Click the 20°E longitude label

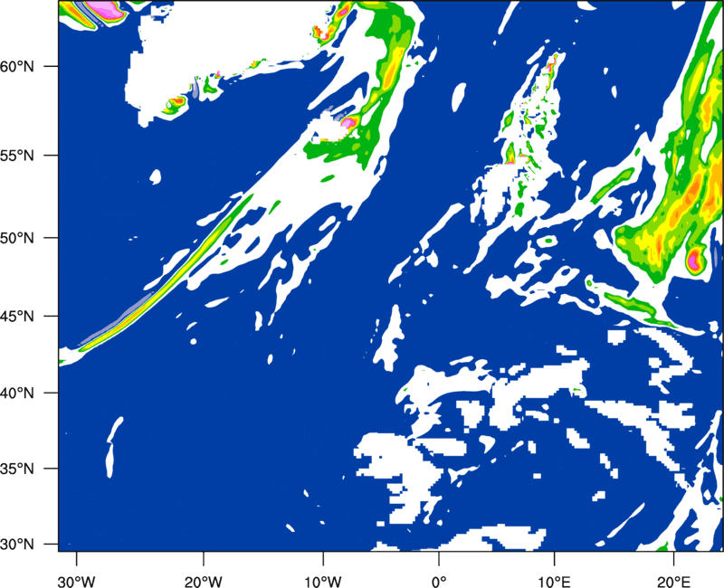[673, 582]
